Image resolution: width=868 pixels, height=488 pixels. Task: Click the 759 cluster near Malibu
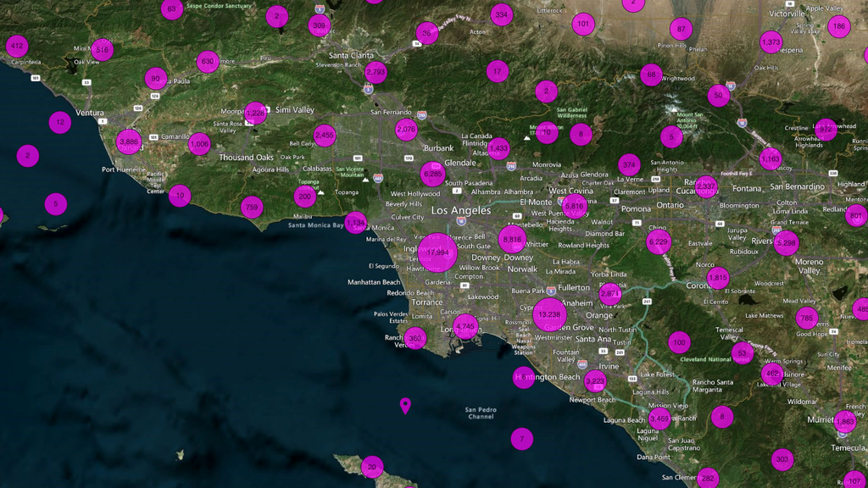click(252, 208)
